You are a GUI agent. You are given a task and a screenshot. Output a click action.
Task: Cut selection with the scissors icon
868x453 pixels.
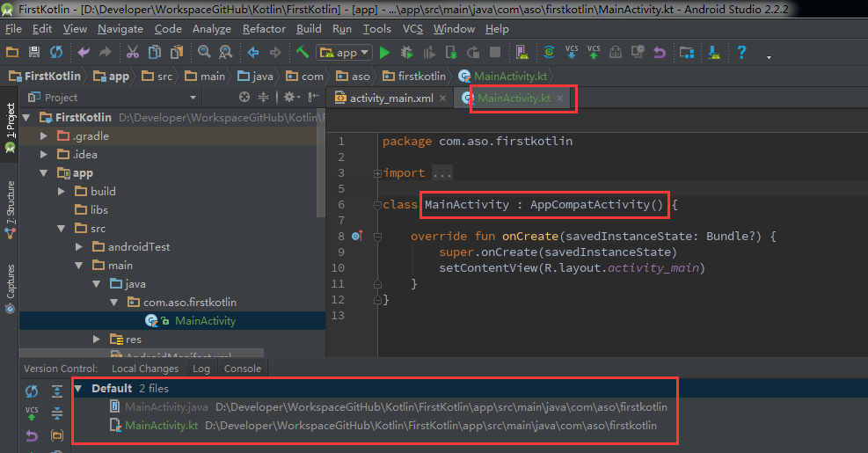[132, 53]
